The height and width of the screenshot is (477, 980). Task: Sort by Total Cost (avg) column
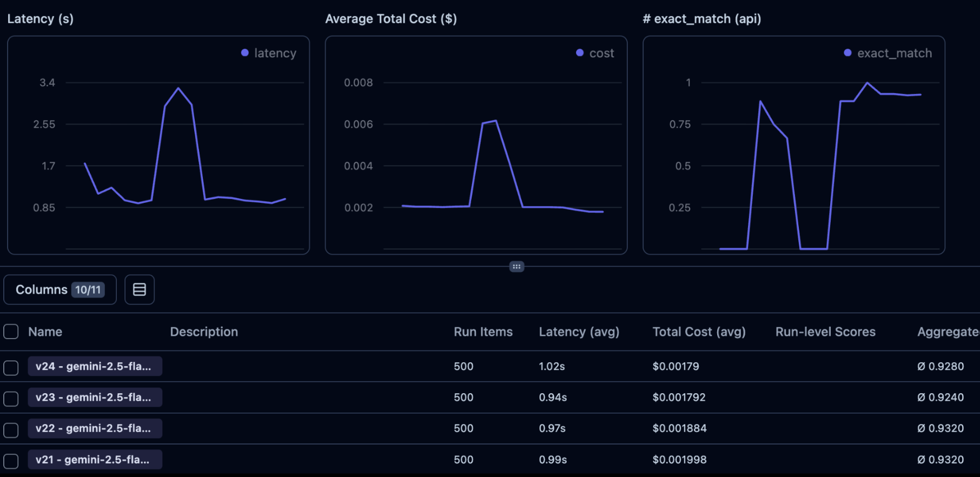point(699,332)
